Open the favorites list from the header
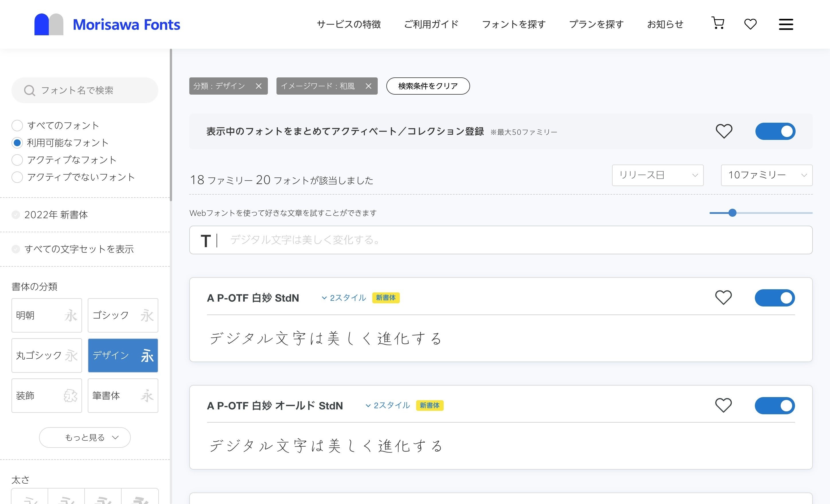The image size is (830, 504). 750,24
